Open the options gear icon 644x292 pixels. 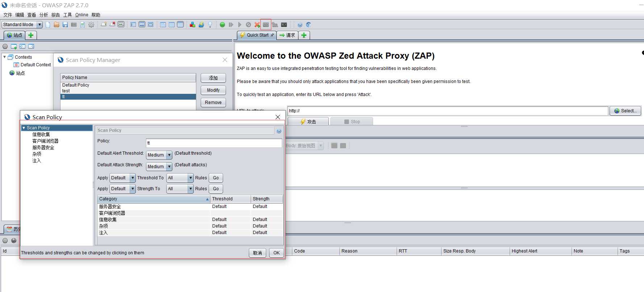(91, 25)
